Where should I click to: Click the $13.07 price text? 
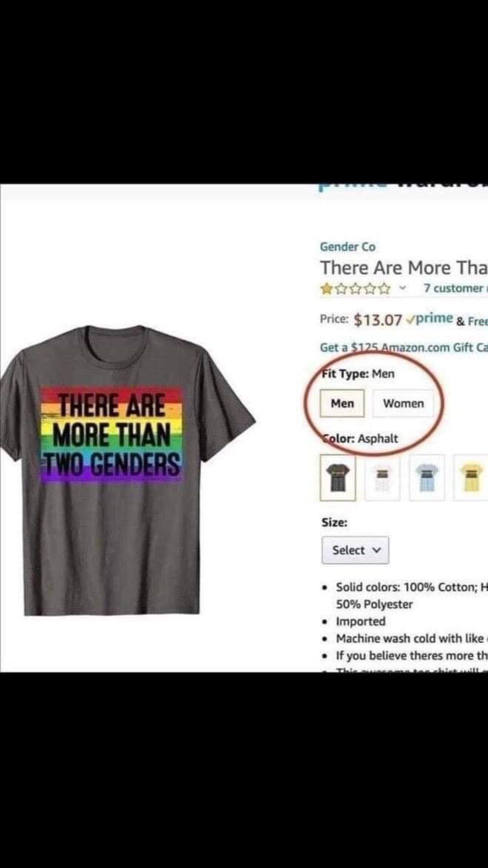click(x=377, y=320)
